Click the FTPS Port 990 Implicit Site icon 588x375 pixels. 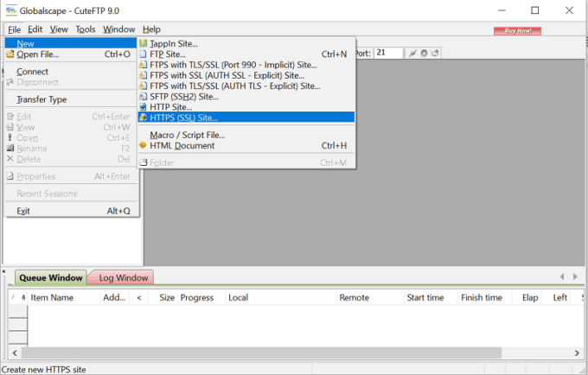[x=143, y=65]
